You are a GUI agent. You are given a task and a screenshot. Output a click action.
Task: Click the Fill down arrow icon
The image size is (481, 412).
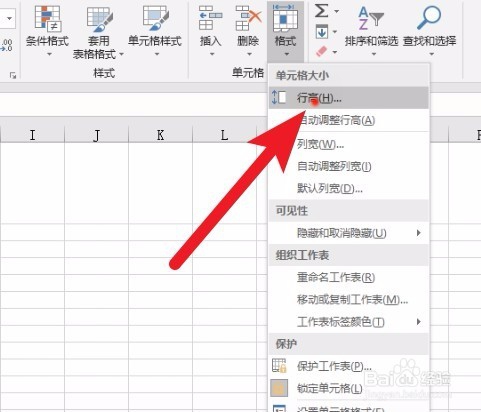pyautogui.click(x=322, y=32)
